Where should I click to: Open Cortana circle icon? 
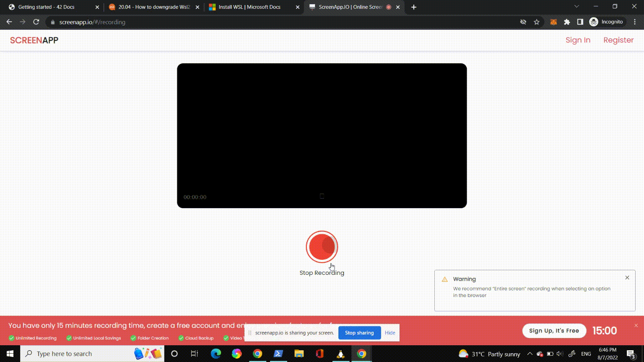[174, 354]
